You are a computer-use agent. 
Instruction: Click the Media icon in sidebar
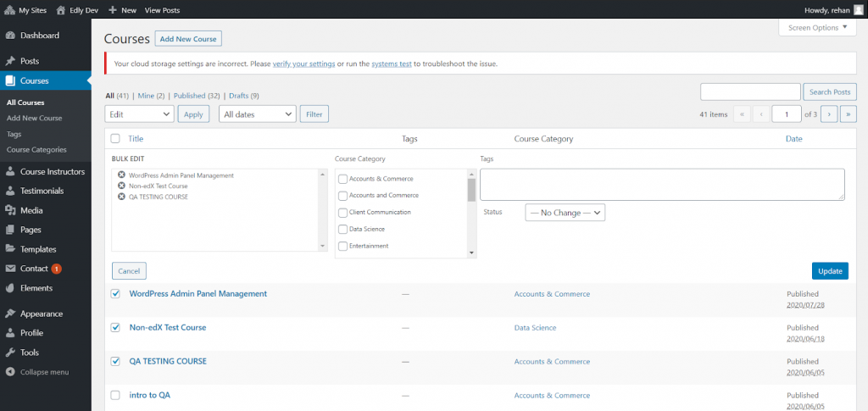[x=10, y=210]
